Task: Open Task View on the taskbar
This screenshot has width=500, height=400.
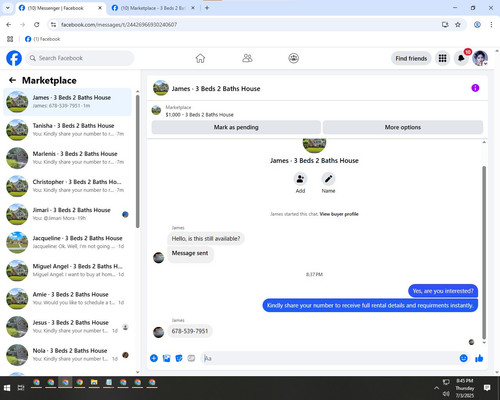Action: pos(21,388)
